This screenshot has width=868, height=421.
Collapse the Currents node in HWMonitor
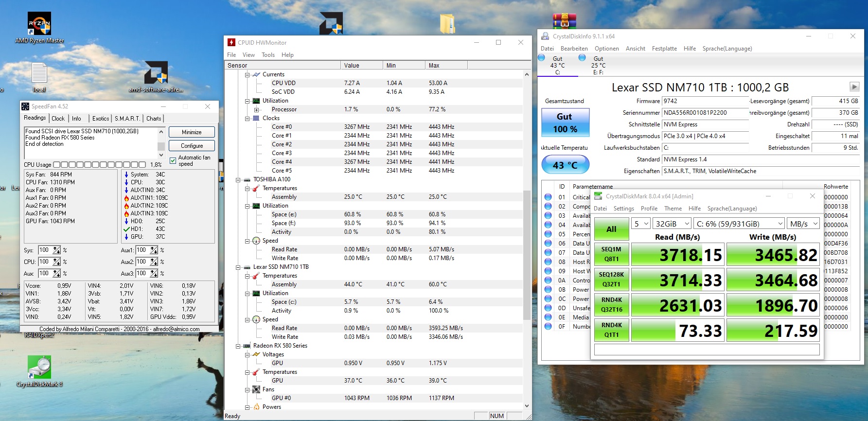pyautogui.click(x=247, y=75)
